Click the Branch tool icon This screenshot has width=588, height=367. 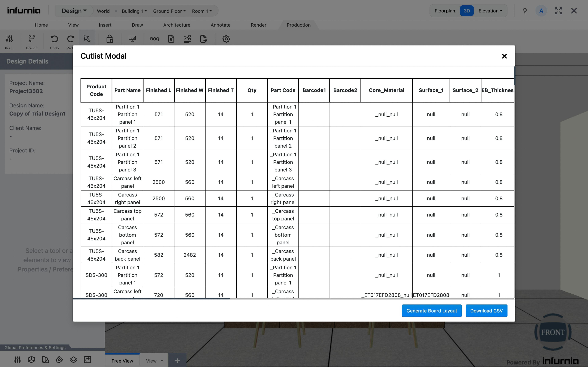pyautogui.click(x=32, y=39)
